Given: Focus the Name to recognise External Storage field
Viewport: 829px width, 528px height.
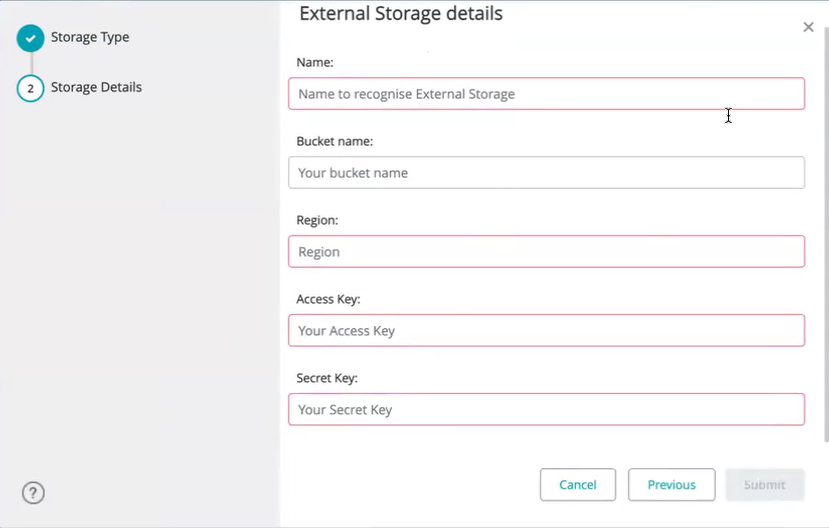Looking at the screenshot, I should point(546,94).
